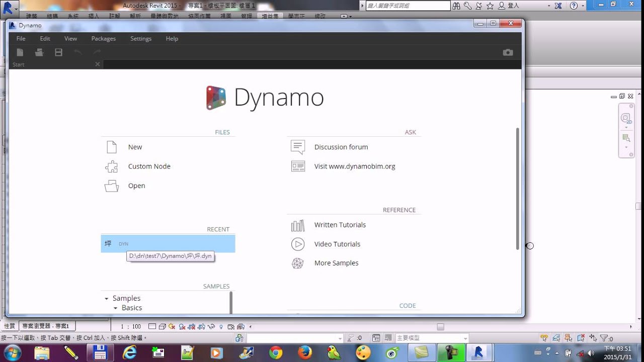Open the recent file 坪 DYN

tap(168, 244)
